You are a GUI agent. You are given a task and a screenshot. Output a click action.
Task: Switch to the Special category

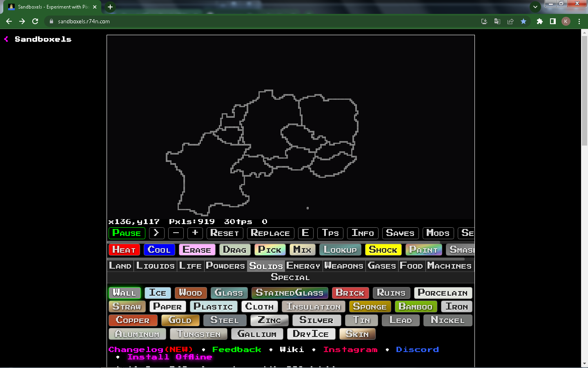coord(290,277)
